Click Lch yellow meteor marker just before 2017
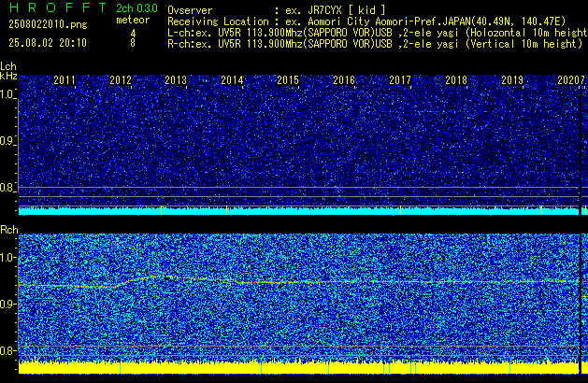 pos(400,210)
